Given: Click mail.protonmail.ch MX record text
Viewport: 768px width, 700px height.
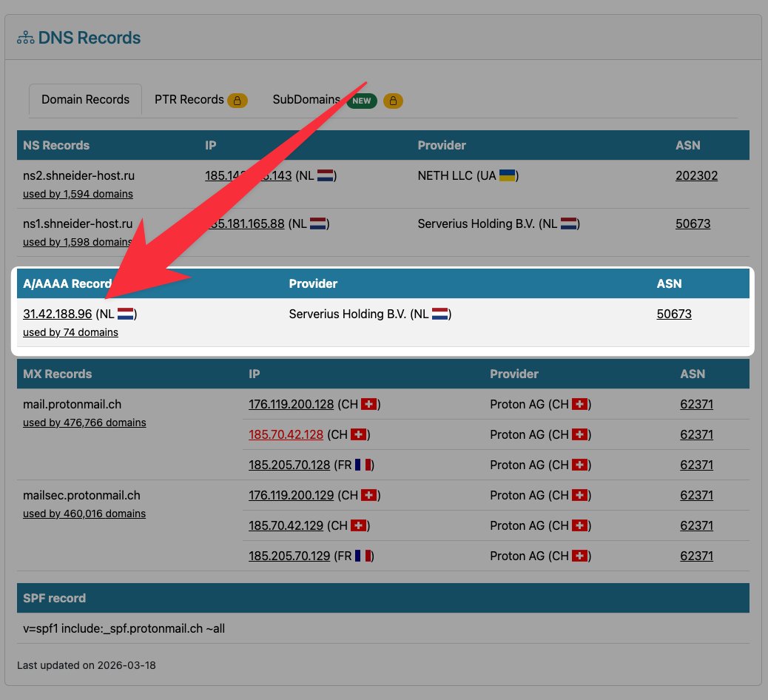Looking at the screenshot, I should tap(72, 404).
